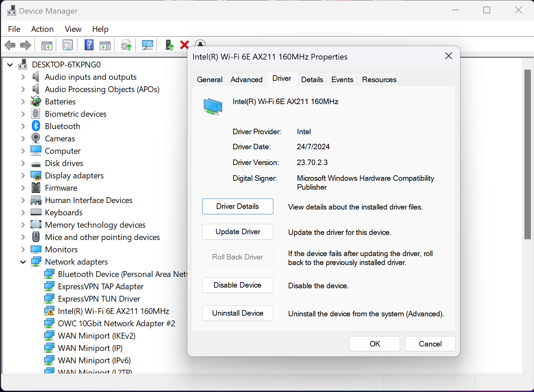Select the Batteries category icon
This screenshot has width=534, height=392.
pyautogui.click(x=36, y=101)
